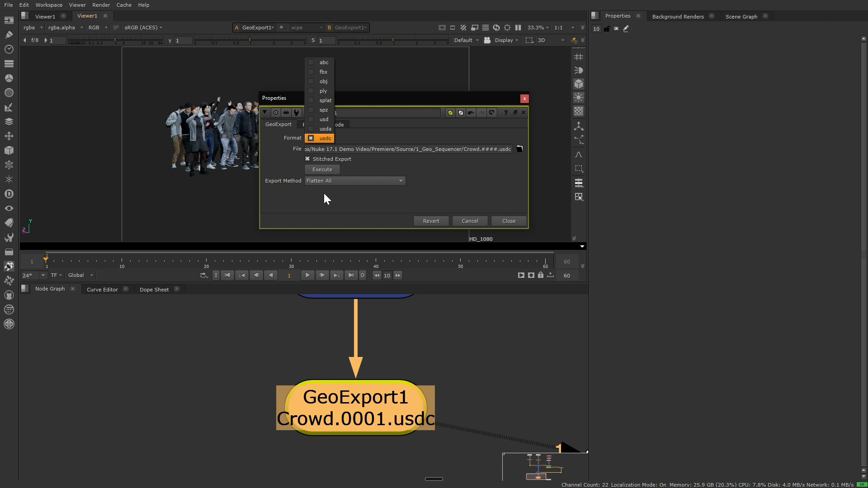Screen dimensions: 868x488
Task: Open the rgba.alpha channel dropdown
Action: (66, 28)
